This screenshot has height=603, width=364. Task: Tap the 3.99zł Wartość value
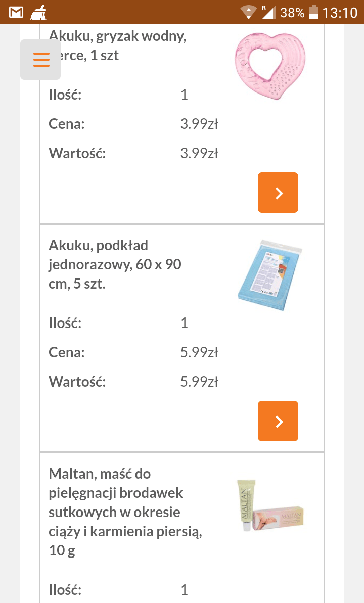[199, 153]
